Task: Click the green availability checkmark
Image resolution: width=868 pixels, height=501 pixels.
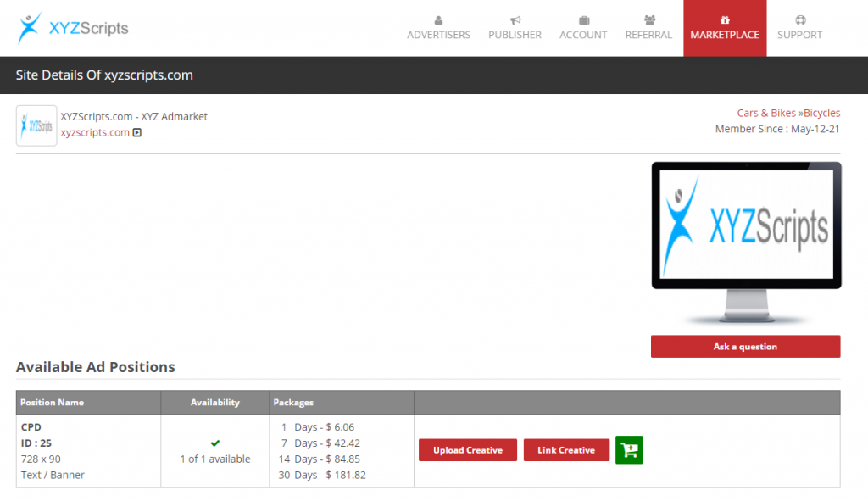Action: tap(214, 443)
